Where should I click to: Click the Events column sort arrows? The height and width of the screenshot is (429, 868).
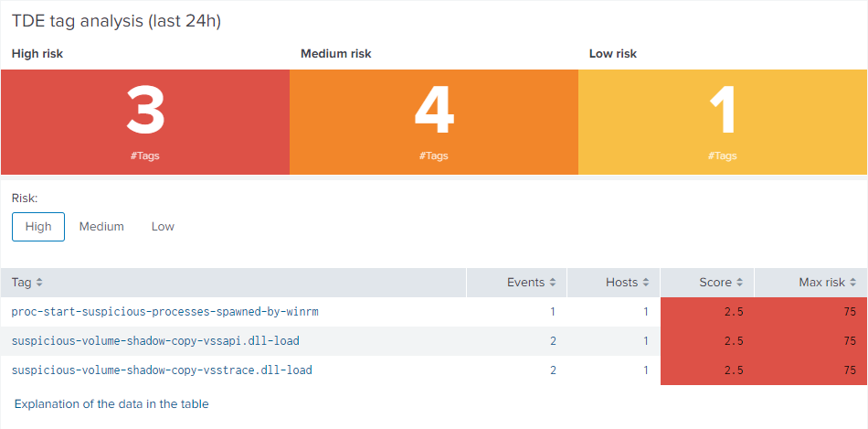[x=552, y=283]
